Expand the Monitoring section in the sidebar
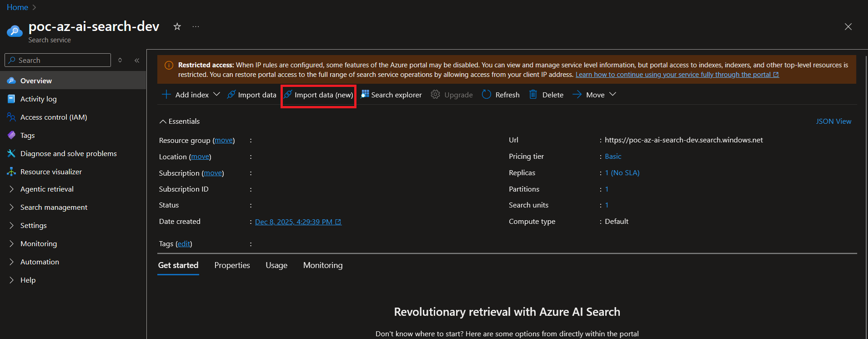This screenshot has width=868, height=339. [11, 243]
